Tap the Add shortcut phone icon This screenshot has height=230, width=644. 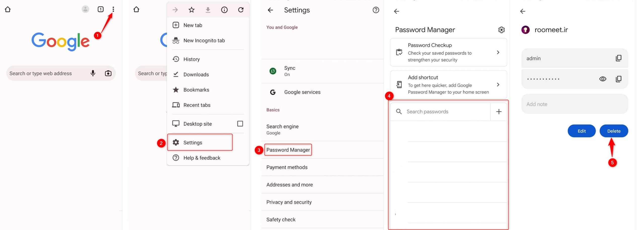pos(399,84)
